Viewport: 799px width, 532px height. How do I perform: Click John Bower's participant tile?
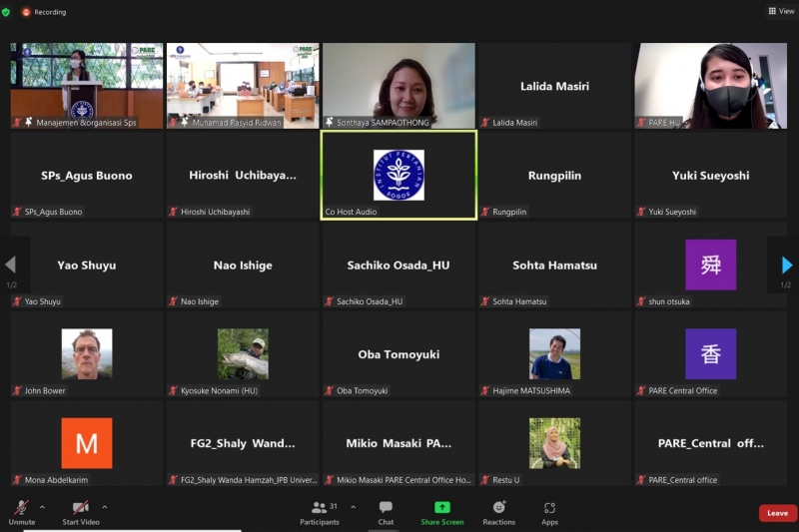tap(87, 354)
